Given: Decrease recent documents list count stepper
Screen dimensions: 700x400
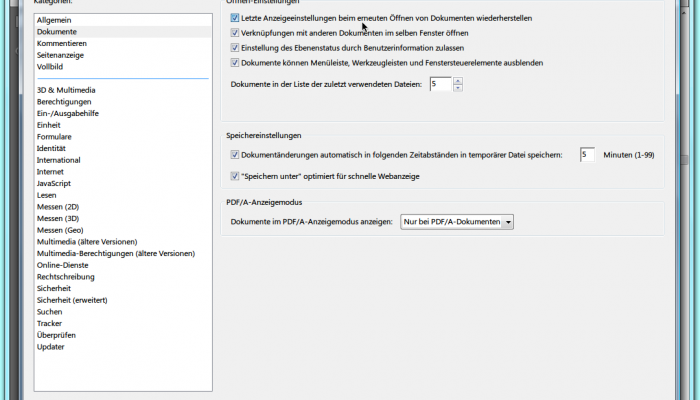Looking at the screenshot, I should 458,88.
